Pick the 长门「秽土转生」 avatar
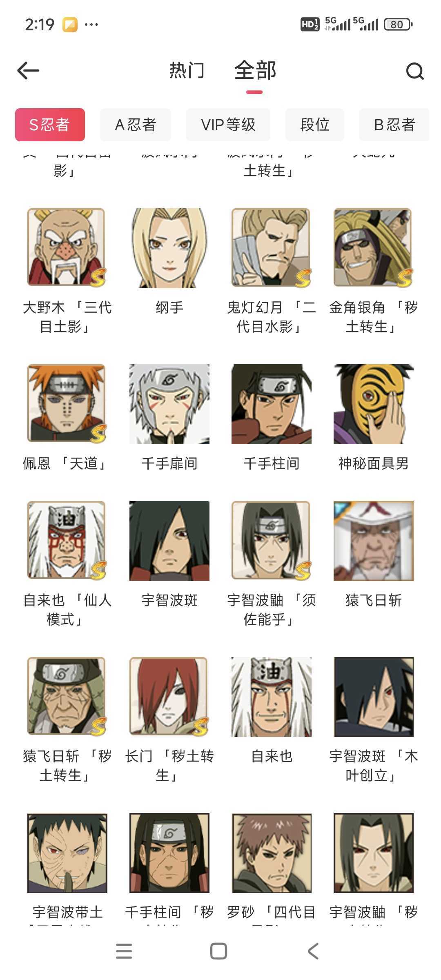 (169, 696)
